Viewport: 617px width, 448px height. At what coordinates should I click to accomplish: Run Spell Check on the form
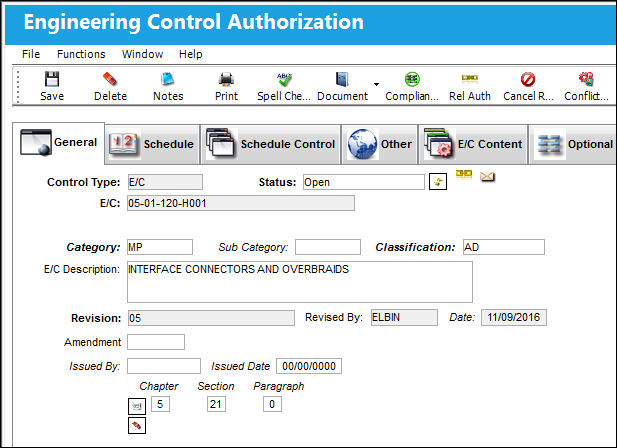[x=284, y=86]
